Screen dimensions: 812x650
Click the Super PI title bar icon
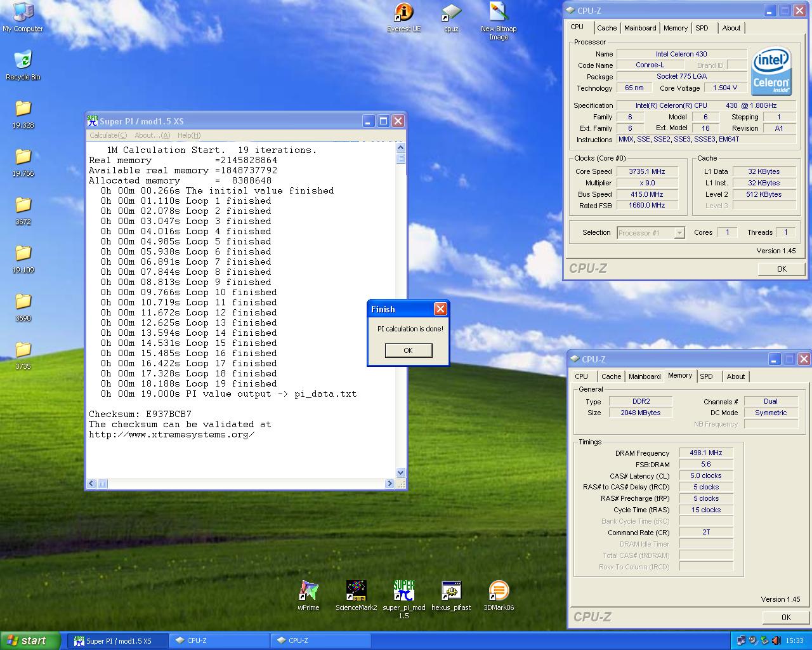(x=93, y=121)
